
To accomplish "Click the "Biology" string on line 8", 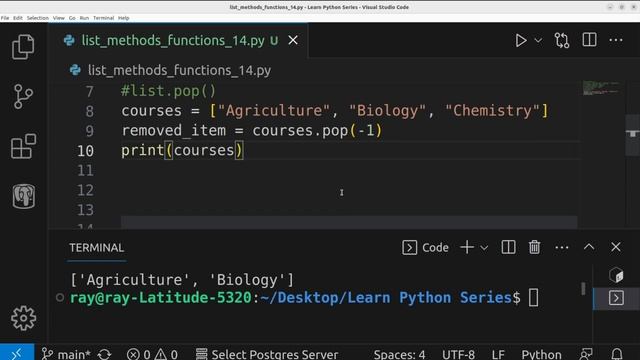I will tap(387, 111).
